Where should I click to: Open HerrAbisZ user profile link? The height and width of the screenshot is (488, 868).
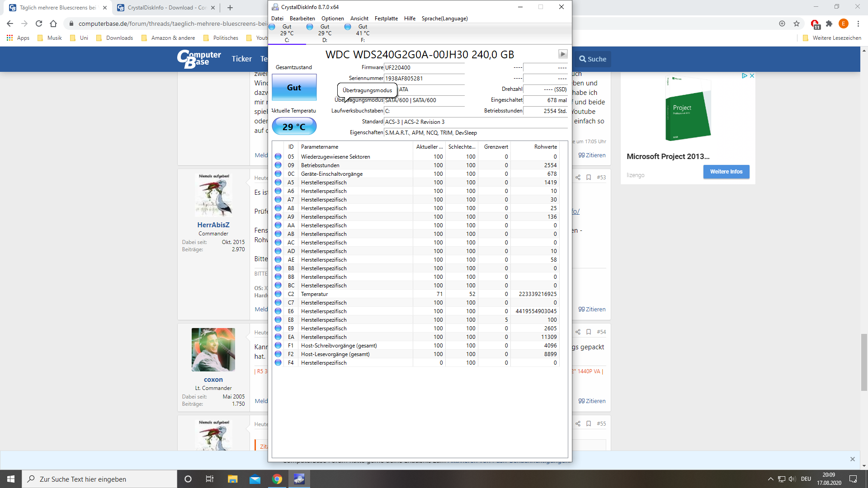213,225
